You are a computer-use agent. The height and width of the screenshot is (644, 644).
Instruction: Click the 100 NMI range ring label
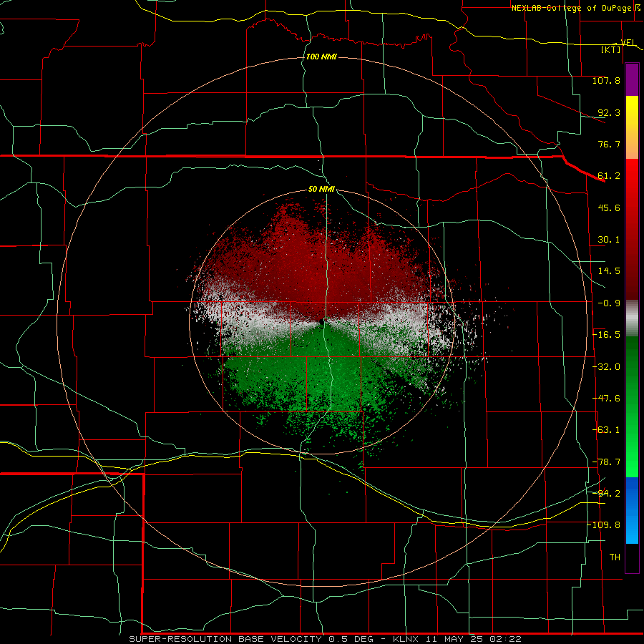[321, 57]
